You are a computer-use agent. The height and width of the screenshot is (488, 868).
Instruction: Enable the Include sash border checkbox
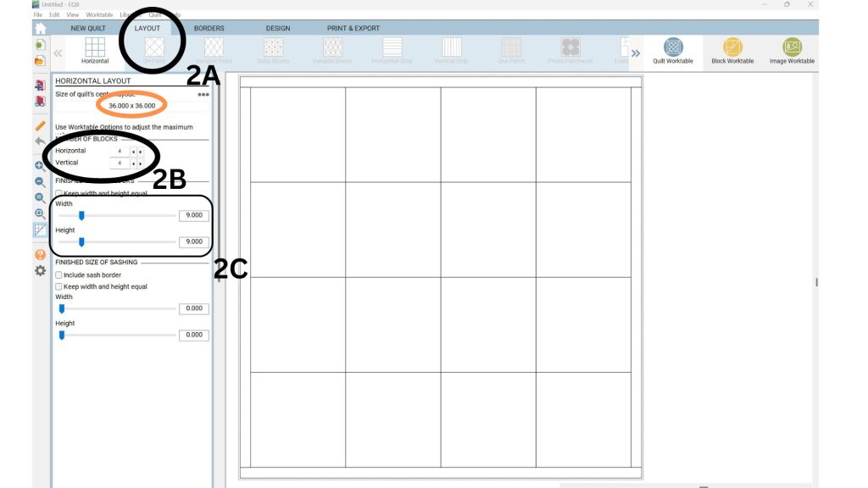(x=58, y=275)
